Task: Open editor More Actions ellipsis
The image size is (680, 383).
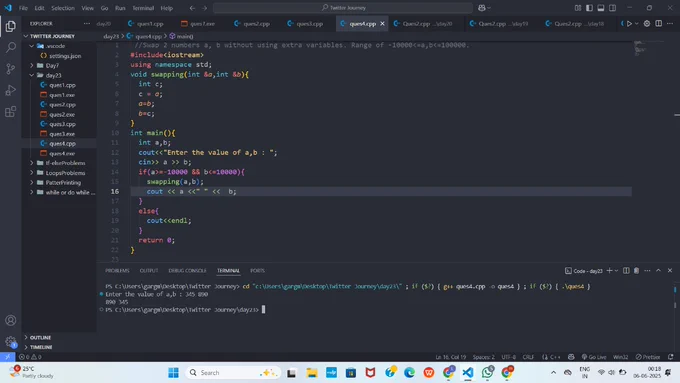Action: click(670, 23)
